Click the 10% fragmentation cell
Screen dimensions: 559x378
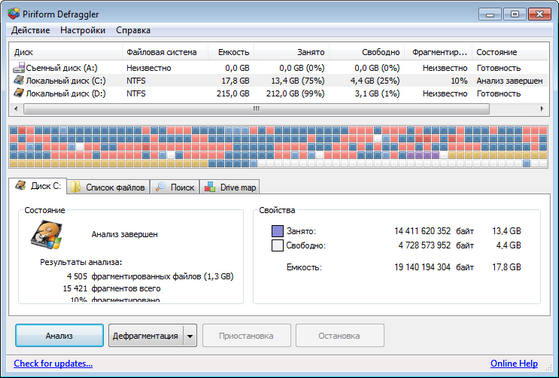coord(459,81)
